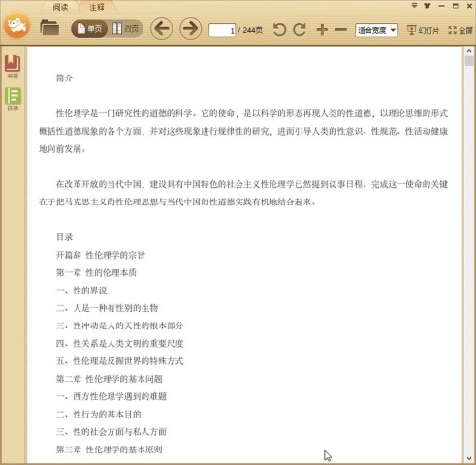
Task: Select the 注释 tab
Action: pyautogui.click(x=96, y=7)
